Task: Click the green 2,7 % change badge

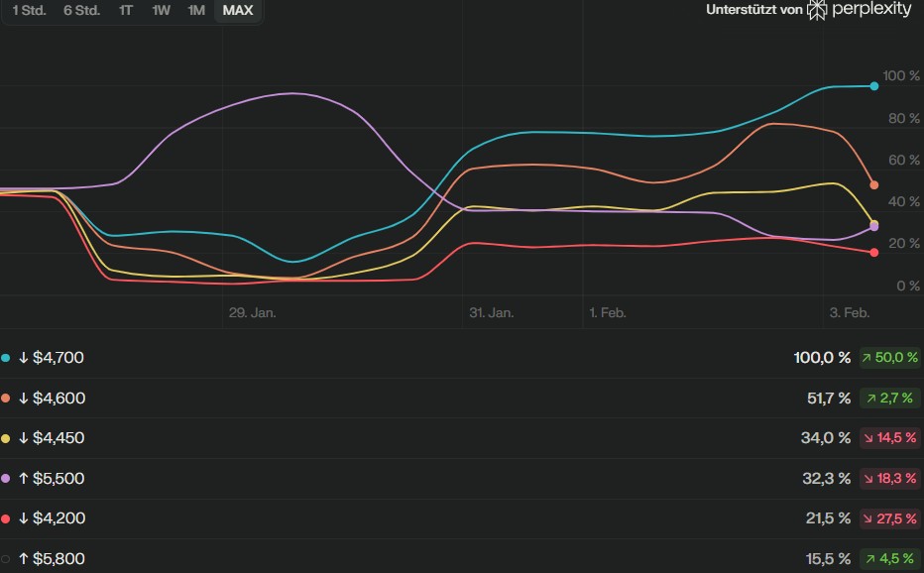Action: coord(889,399)
